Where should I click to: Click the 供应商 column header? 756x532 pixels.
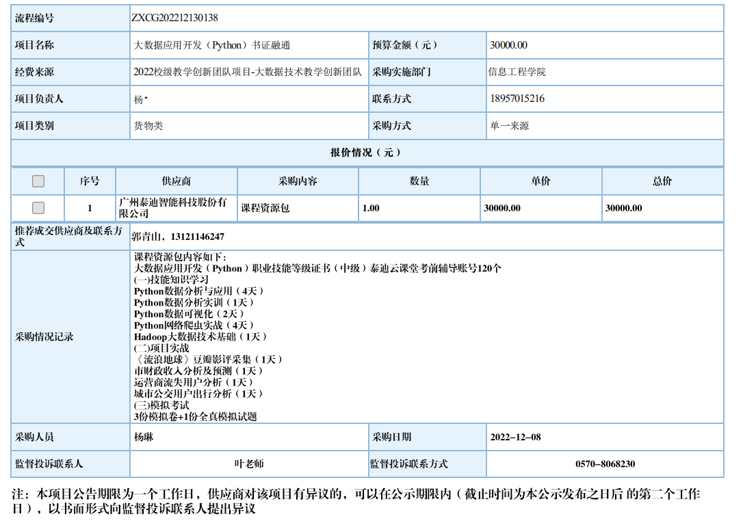(x=177, y=181)
